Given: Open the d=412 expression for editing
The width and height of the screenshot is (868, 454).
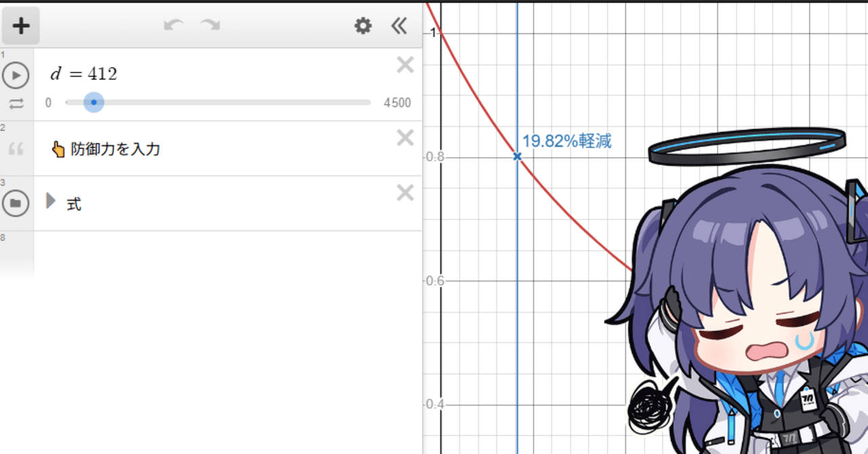Looking at the screenshot, I should 81,73.
